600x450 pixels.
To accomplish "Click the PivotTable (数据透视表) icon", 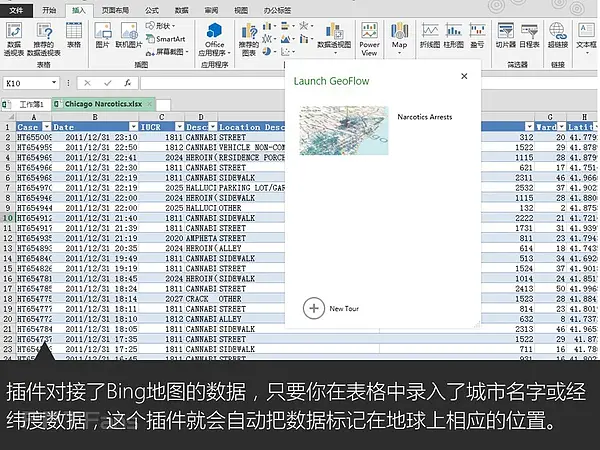I will click(15, 34).
